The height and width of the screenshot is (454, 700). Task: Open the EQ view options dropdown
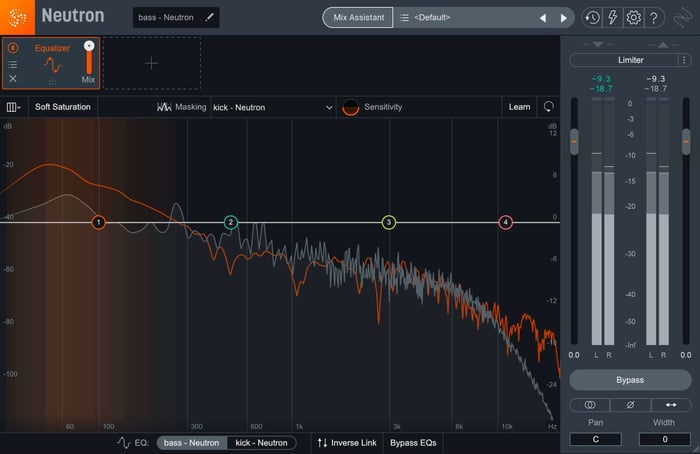pos(13,107)
